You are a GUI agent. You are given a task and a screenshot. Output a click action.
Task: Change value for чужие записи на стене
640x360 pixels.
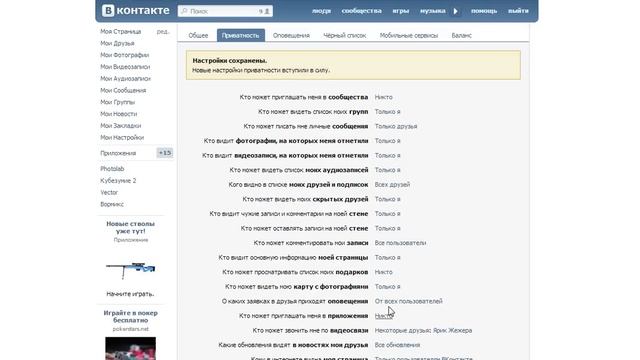click(x=387, y=214)
